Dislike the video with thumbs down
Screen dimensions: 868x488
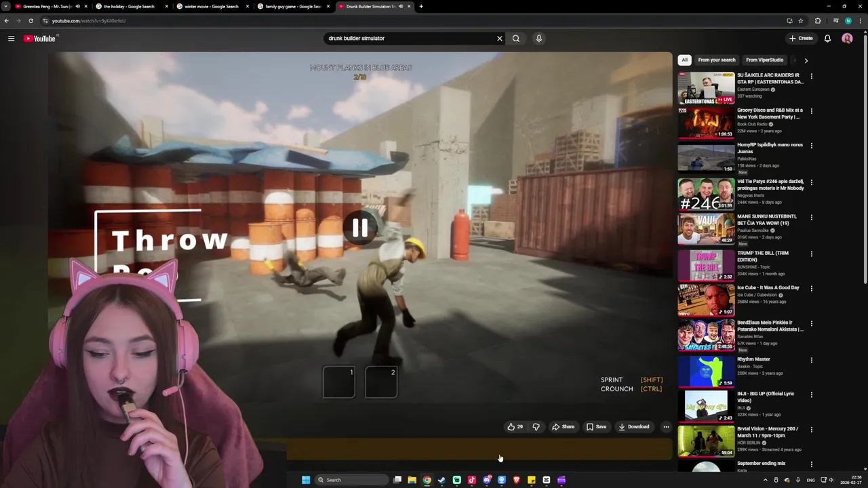point(536,427)
